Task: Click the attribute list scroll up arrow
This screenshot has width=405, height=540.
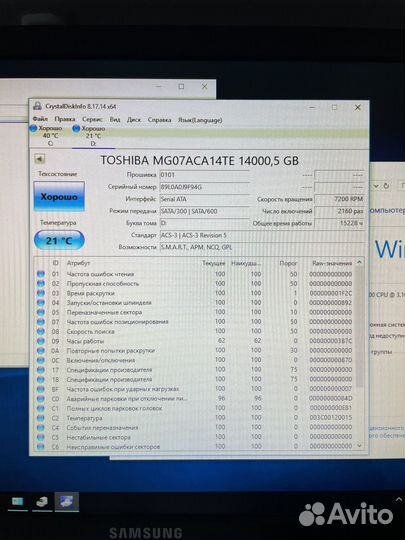Action: point(359,262)
